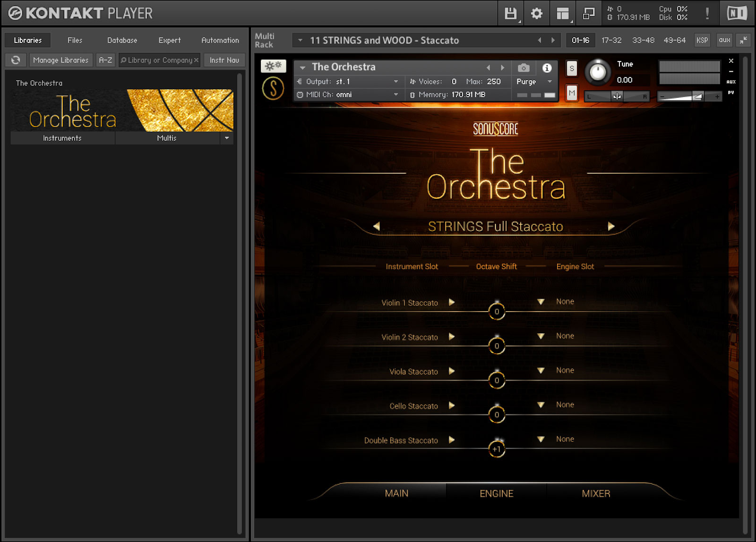Click the Library or Company search field
The image size is (756, 542).
[x=160, y=60]
